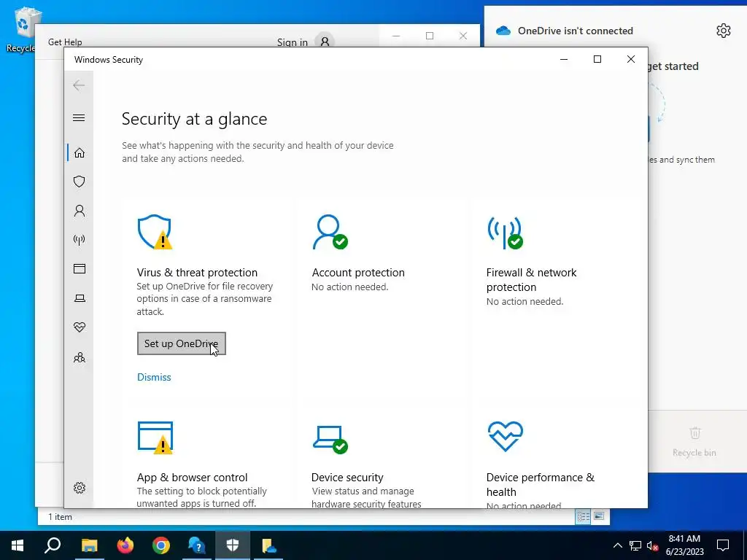This screenshot has width=747, height=560.
Task: Click the Firewall & network protection tile icon
Action: point(505,233)
